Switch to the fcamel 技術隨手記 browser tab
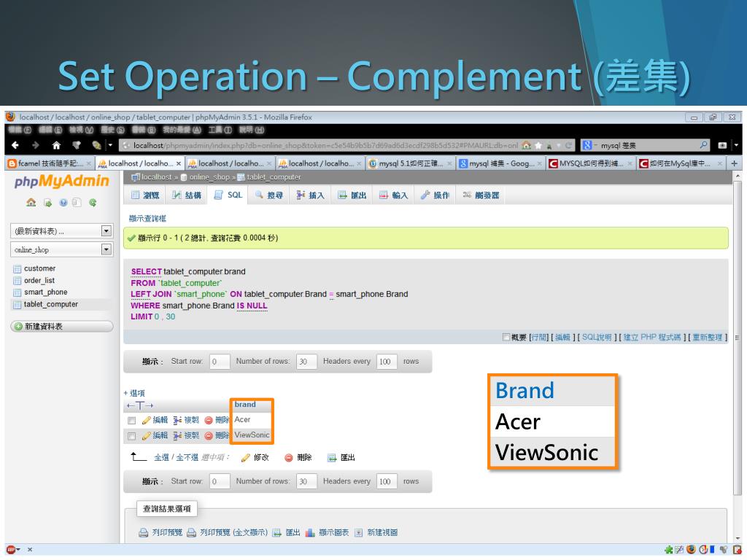Viewport: 747px width, 560px height. click(x=50, y=163)
